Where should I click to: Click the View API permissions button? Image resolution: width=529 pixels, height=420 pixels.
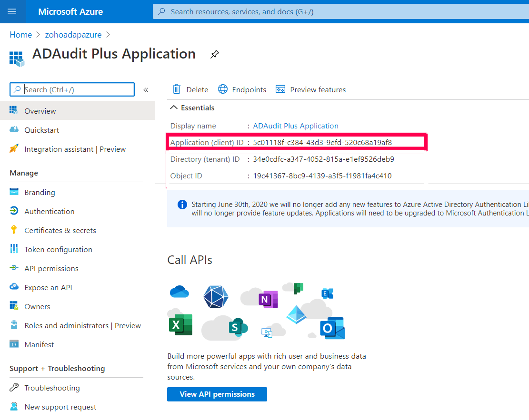pyautogui.click(x=217, y=394)
